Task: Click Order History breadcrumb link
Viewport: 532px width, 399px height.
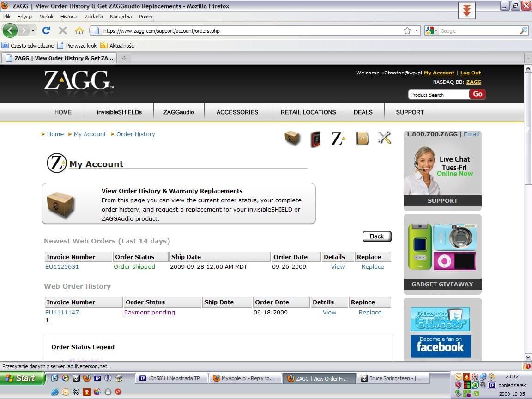Action: [136, 134]
